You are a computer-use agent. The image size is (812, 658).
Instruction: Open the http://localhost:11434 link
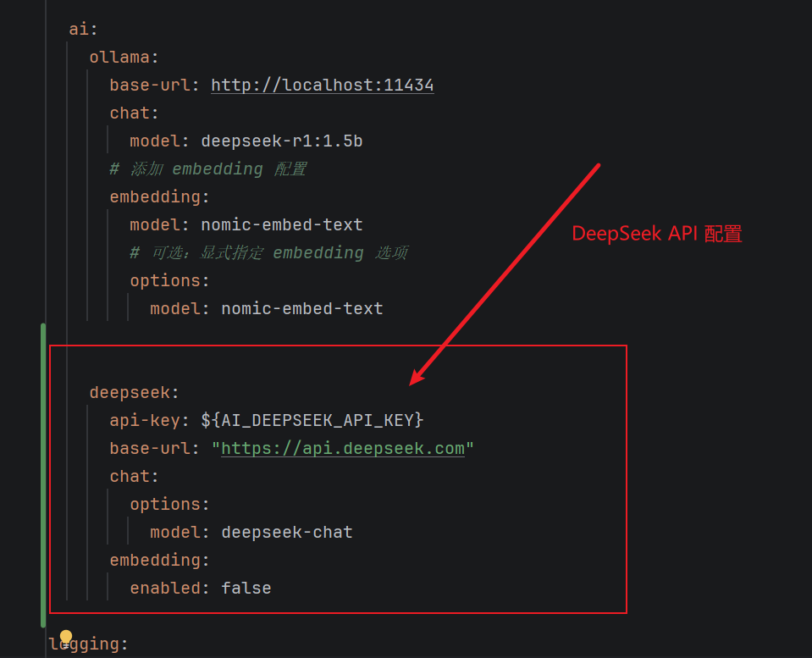point(322,85)
